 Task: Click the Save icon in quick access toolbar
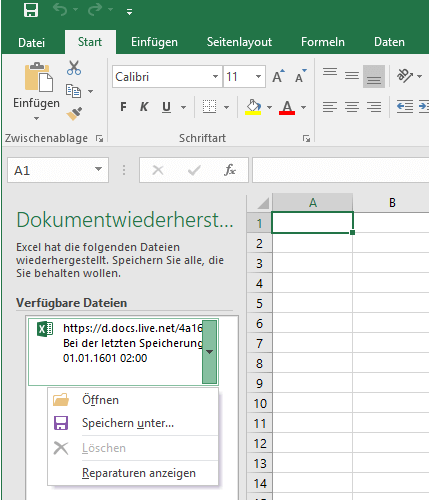pyautogui.click(x=31, y=10)
